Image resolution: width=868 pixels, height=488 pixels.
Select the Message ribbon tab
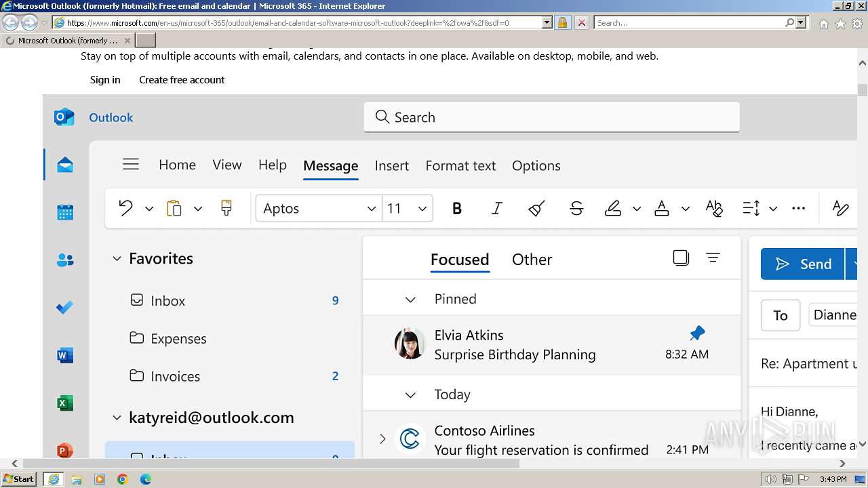coord(331,165)
